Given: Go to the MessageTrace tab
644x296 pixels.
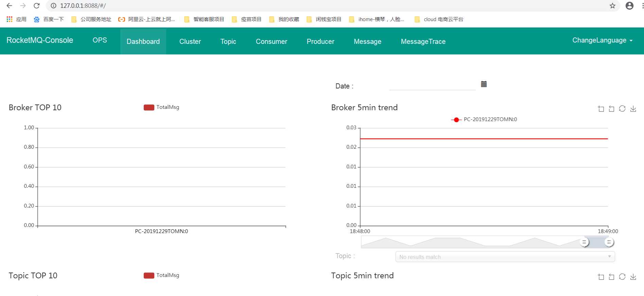Looking at the screenshot, I should [x=423, y=42].
